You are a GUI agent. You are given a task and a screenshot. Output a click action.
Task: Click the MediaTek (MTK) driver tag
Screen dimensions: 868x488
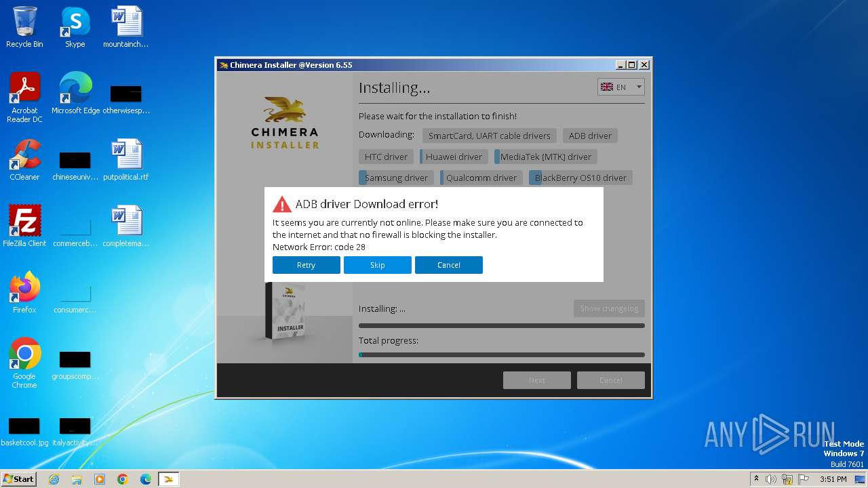click(x=545, y=157)
